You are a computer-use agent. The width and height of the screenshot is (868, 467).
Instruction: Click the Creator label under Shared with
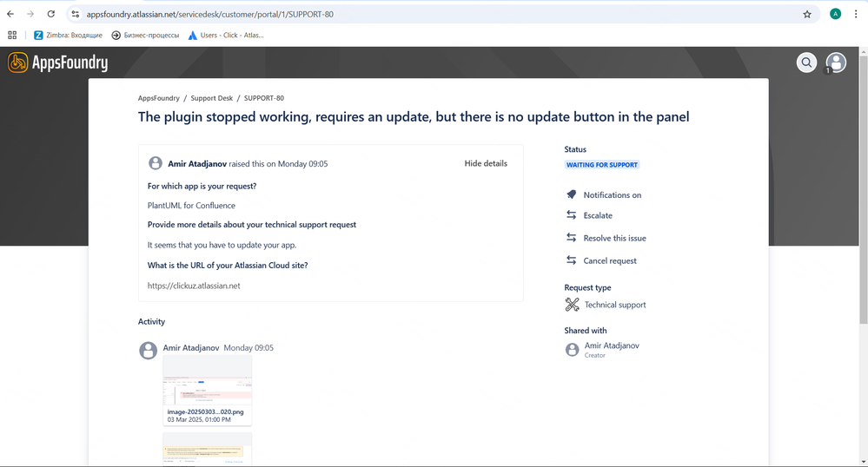(x=594, y=355)
